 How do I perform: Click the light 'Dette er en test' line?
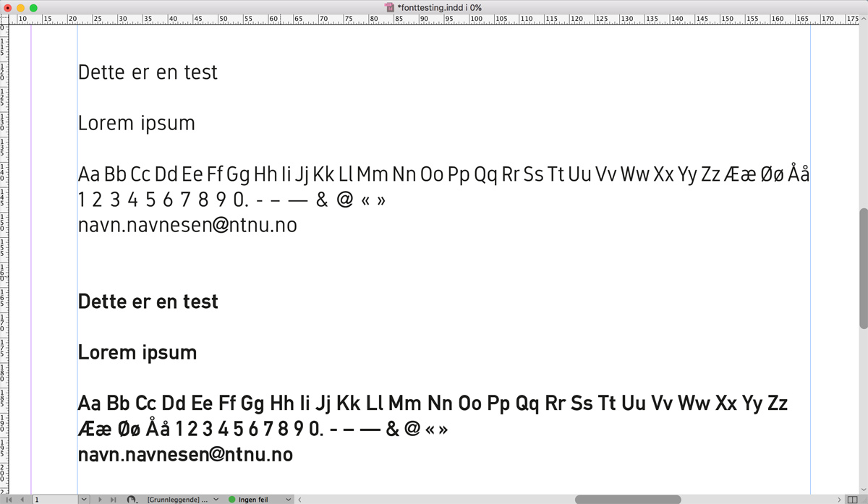click(x=148, y=72)
